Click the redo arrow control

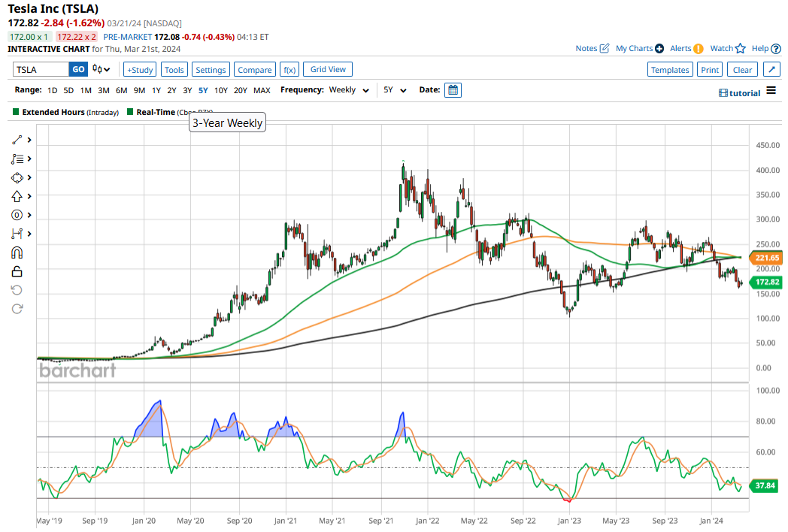17,309
